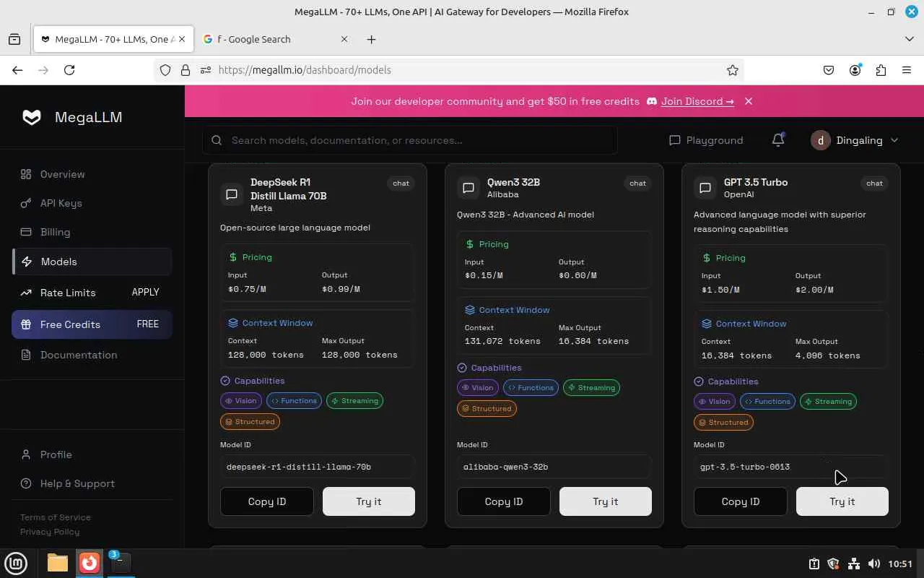
Task: Click the Structured tag on Qwen3 32B
Action: [x=487, y=409]
